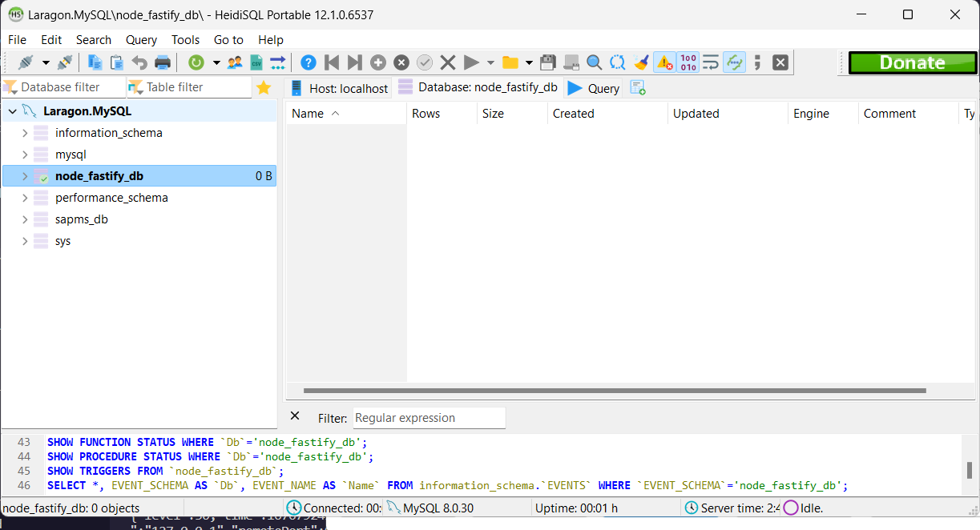
Task: Open text search with the magnifier icon
Action: [594, 62]
